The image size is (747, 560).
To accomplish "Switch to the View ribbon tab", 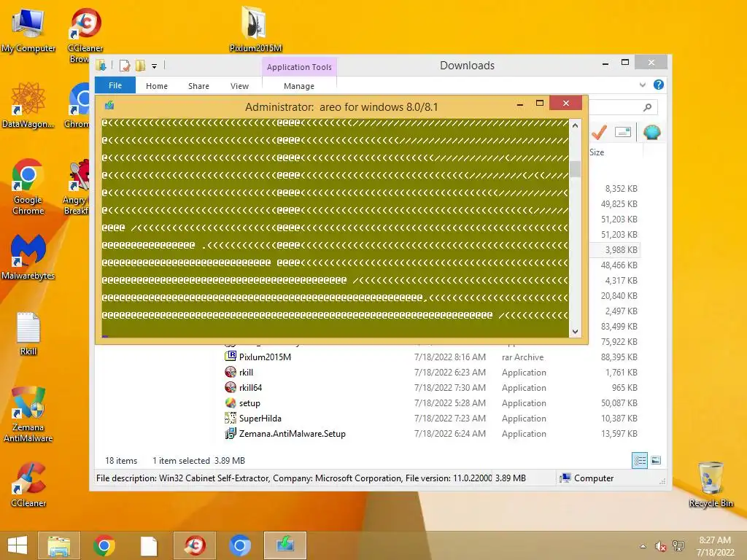I will pos(239,86).
